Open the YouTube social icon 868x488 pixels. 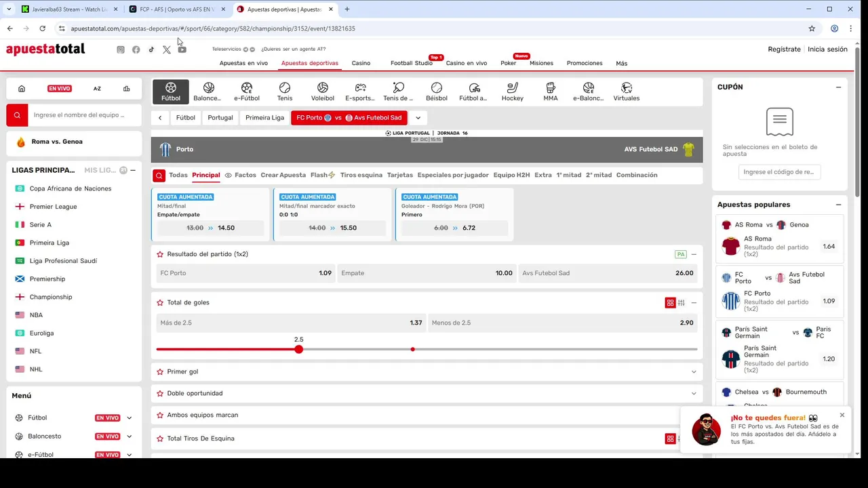pyautogui.click(x=182, y=49)
